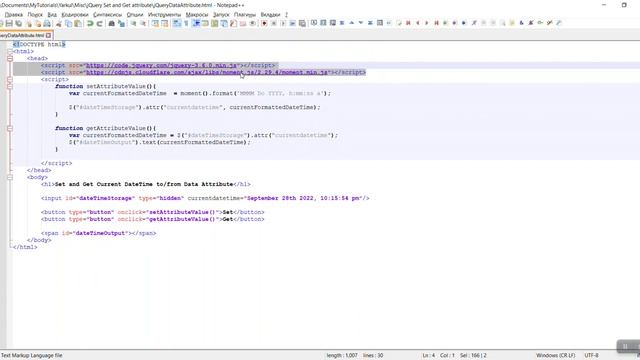Toggle macro recording red dot button
640x360 pixels.
coord(264,23)
